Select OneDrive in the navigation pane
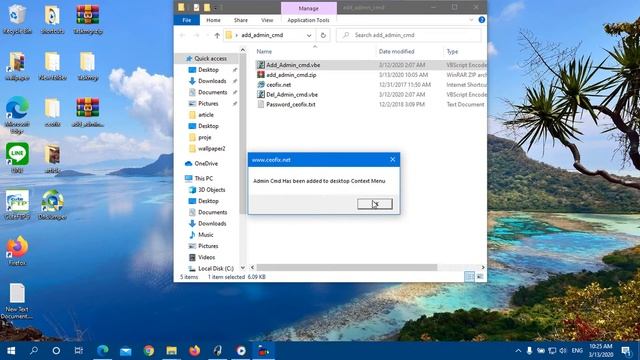Image resolution: width=640 pixels, height=360 pixels. 206,163
